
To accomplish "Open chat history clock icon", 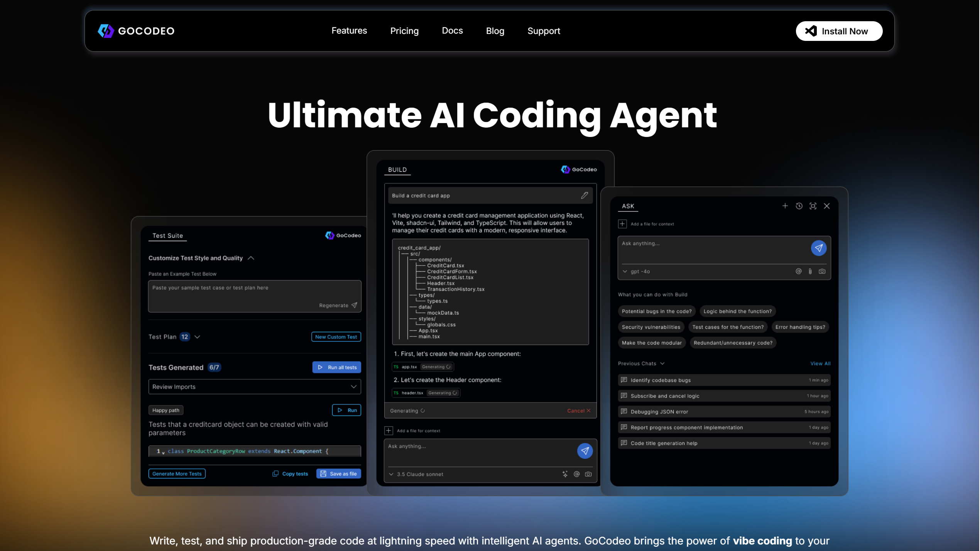I will click(799, 206).
